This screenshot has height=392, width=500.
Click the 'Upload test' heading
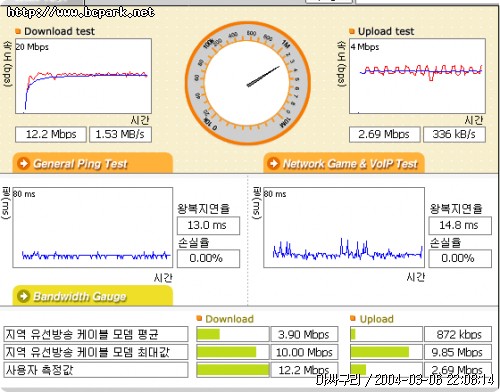[386, 31]
